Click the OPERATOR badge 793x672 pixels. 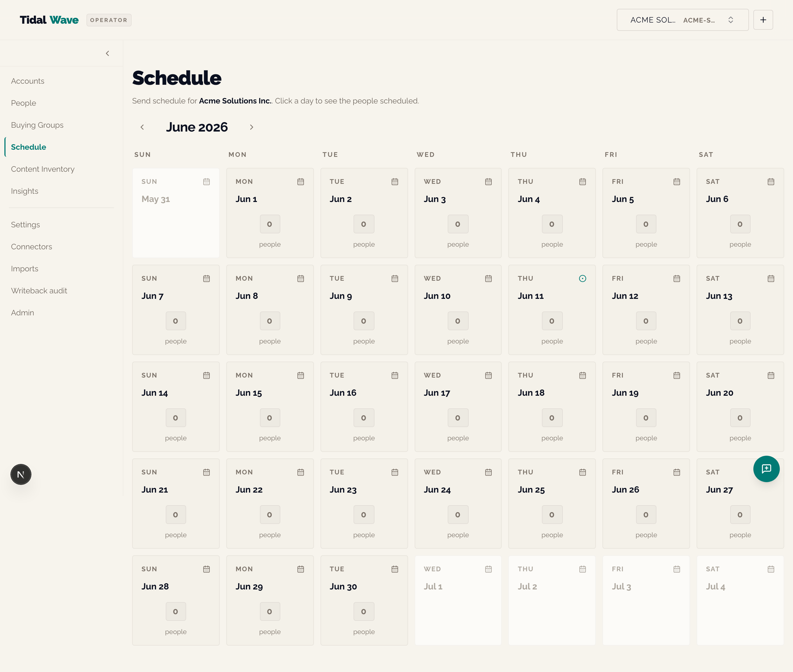point(109,20)
